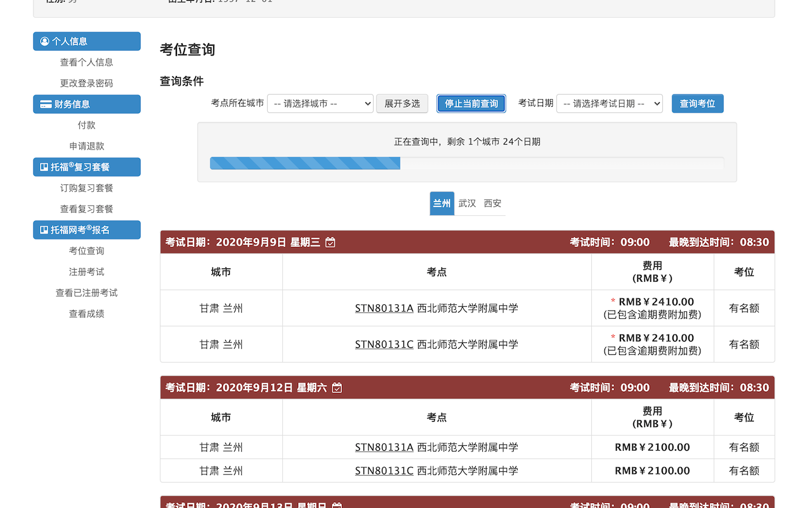Open the 考点所在城市 city dropdown

(320, 104)
